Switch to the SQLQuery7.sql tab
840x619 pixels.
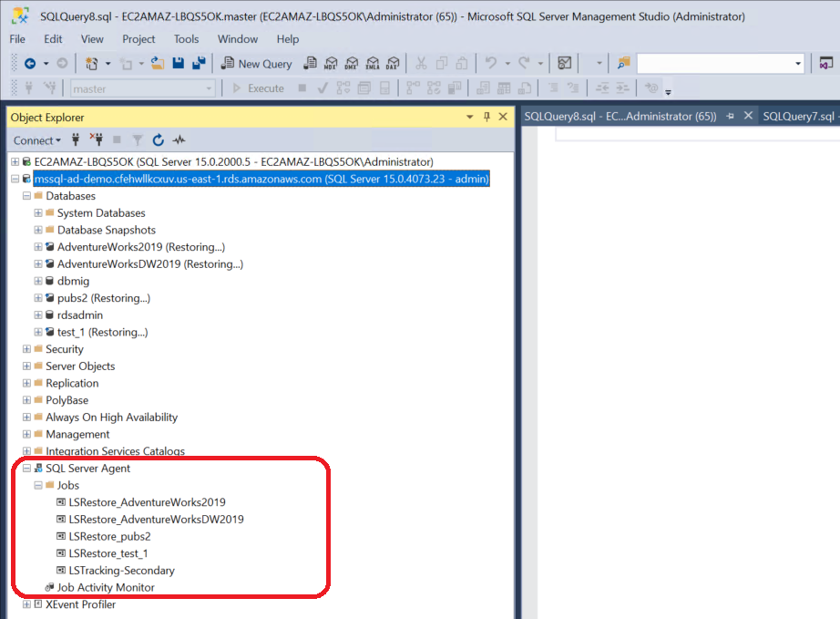pos(800,117)
